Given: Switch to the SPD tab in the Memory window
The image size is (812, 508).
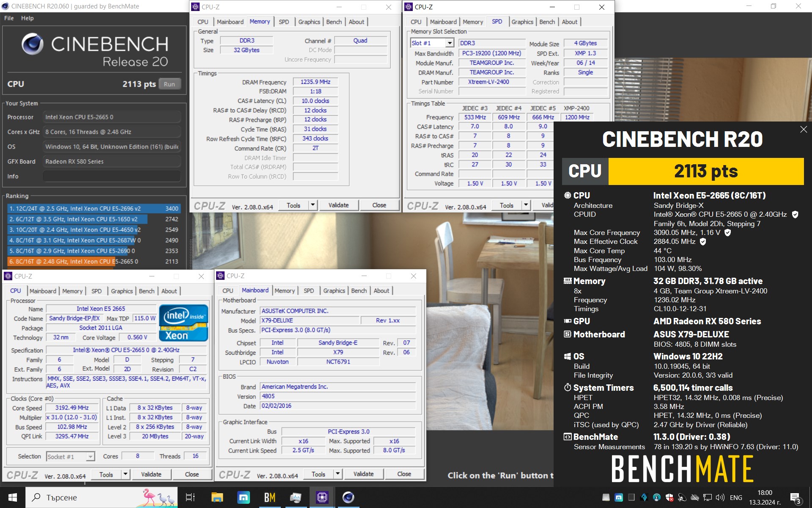Looking at the screenshot, I should click(284, 22).
